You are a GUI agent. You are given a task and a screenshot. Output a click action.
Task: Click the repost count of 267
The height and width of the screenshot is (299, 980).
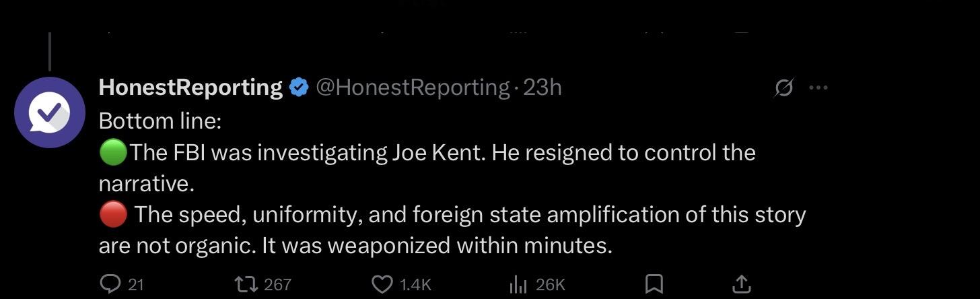277,285
